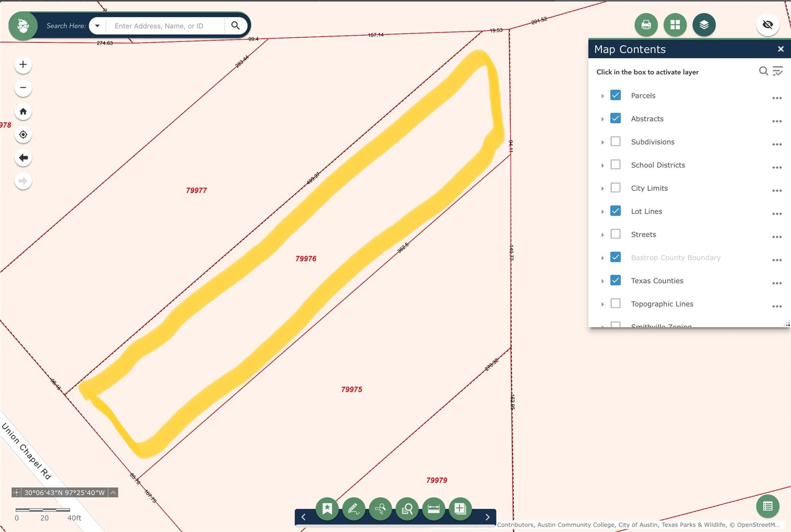Open the print tool
Image resolution: width=791 pixels, height=532 pixels.
(x=646, y=25)
